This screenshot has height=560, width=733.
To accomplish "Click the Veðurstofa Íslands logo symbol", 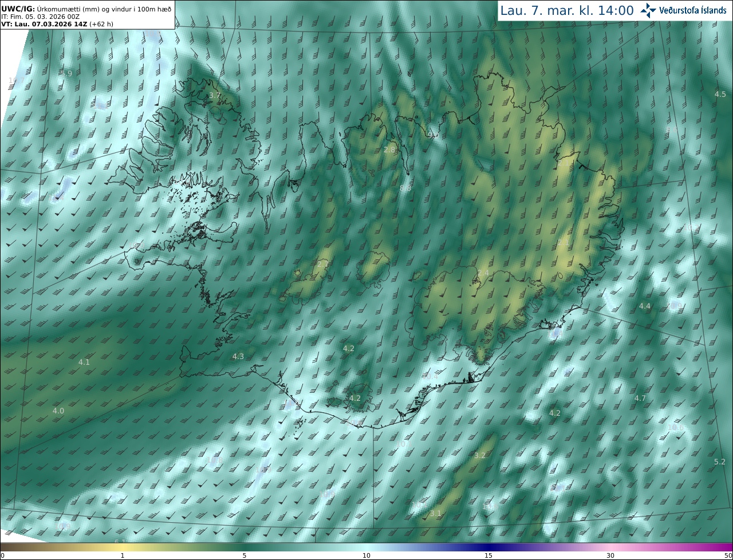I will click(649, 10).
